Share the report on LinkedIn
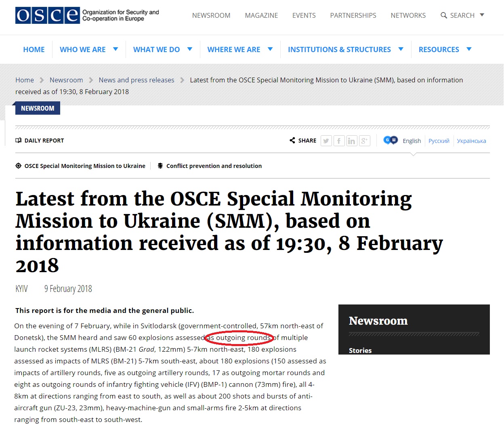Viewport: 504px width, 424px height. point(351,141)
